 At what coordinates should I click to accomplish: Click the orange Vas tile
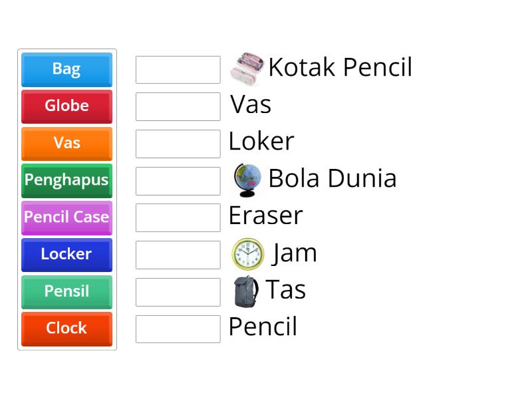pos(66,144)
